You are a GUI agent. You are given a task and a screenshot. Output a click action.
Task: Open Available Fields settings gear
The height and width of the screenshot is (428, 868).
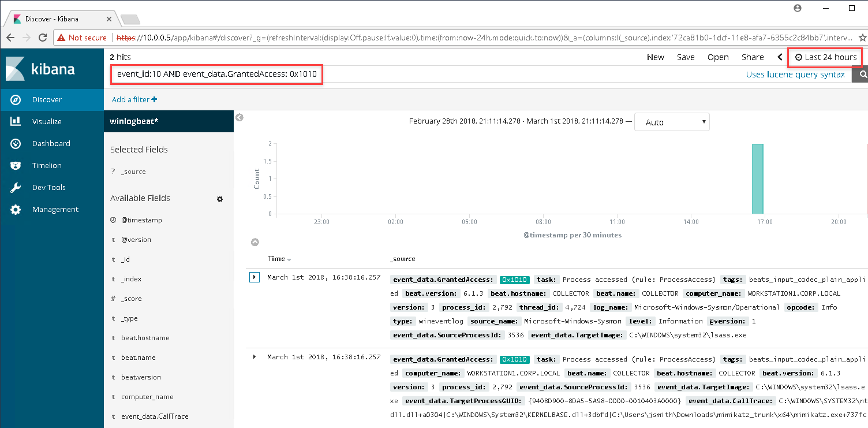click(x=220, y=199)
